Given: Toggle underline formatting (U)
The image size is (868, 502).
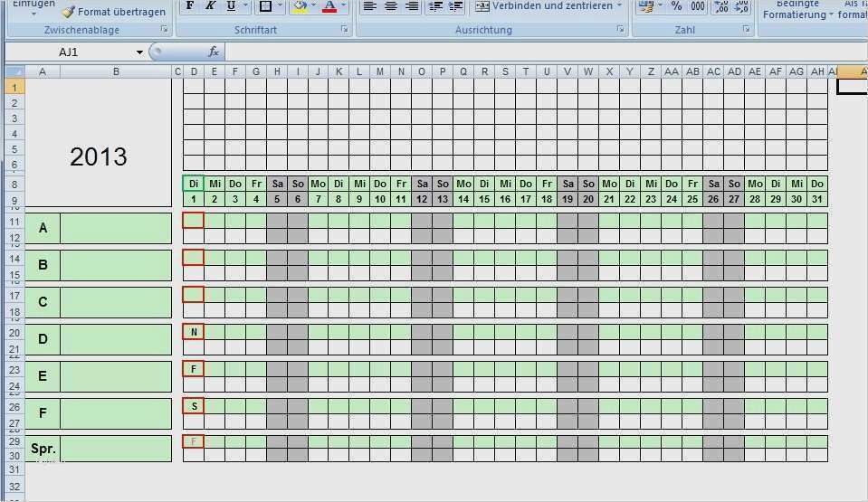Looking at the screenshot, I should [232, 6].
